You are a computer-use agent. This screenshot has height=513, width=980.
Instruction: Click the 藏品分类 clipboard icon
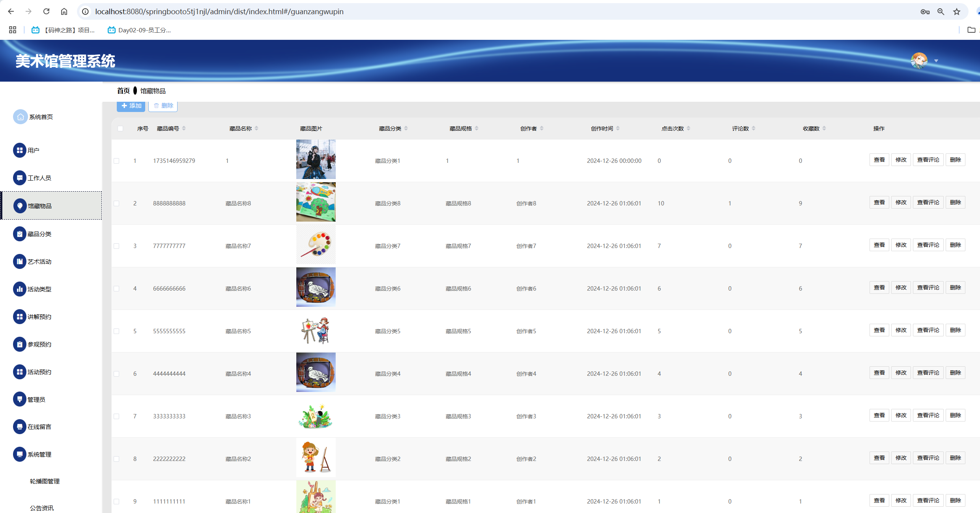point(19,234)
